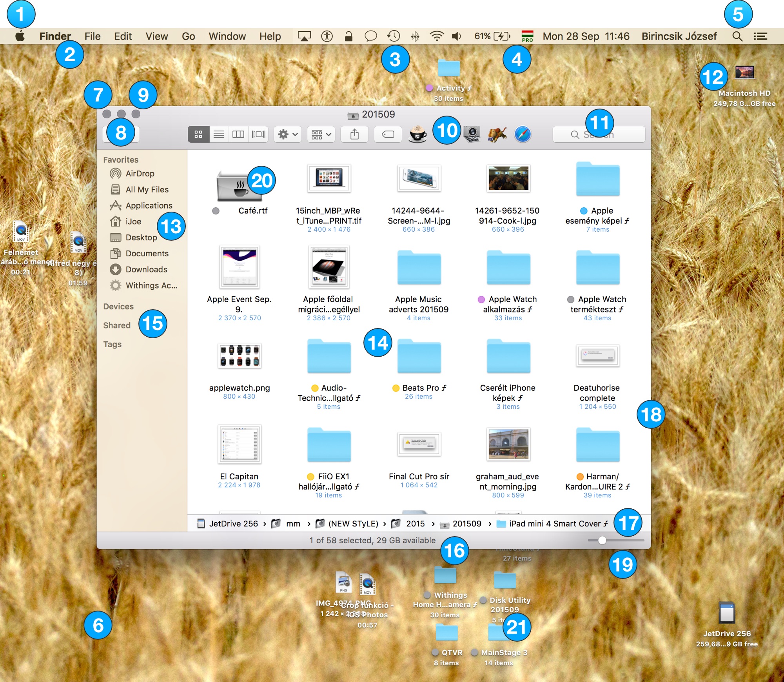
Task: Open Applications in sidebar
Action: click(x=141, y=205)
